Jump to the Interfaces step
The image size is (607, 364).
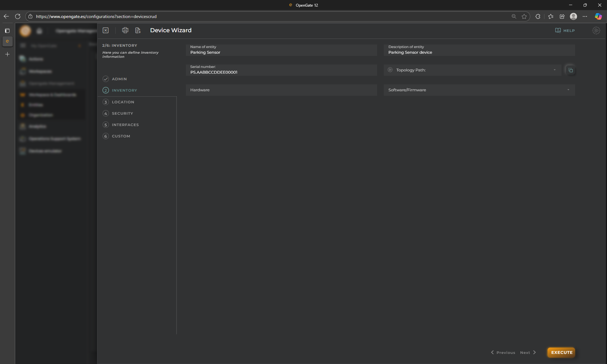click(125, 125)
